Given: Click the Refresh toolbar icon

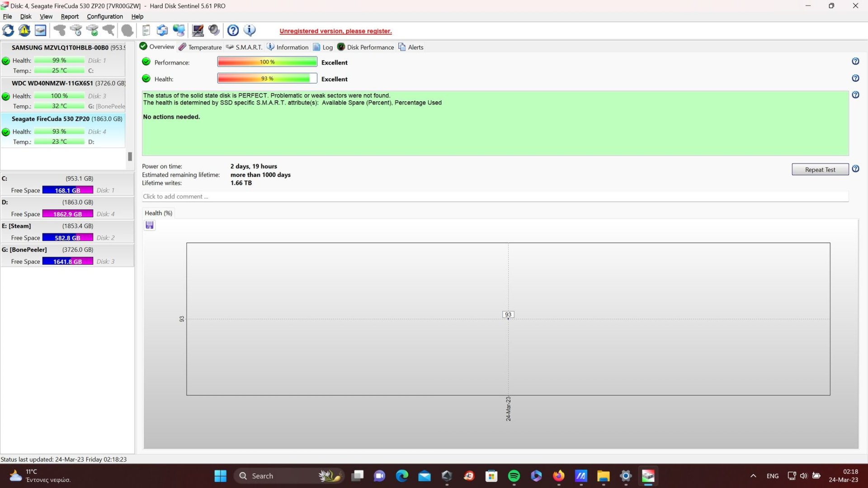Looking at the screenshot, I should pyautogui.click(x=8, y=31).
